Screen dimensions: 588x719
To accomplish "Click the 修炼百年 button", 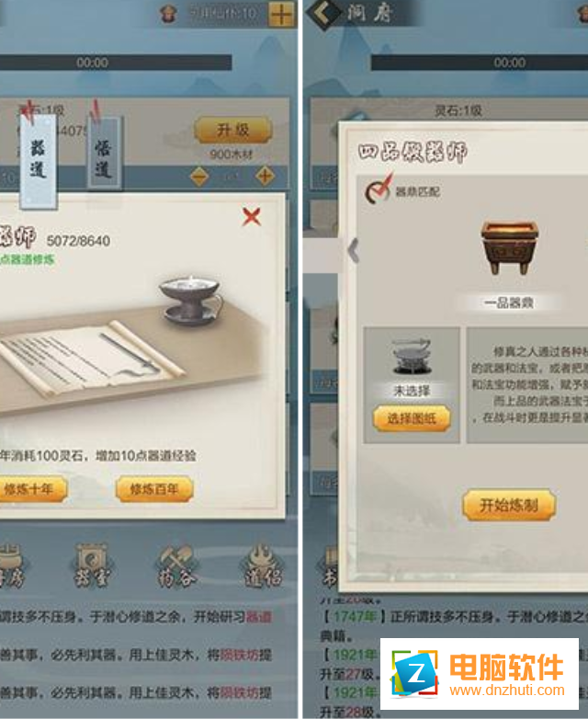I will click(x=154, y=489).
